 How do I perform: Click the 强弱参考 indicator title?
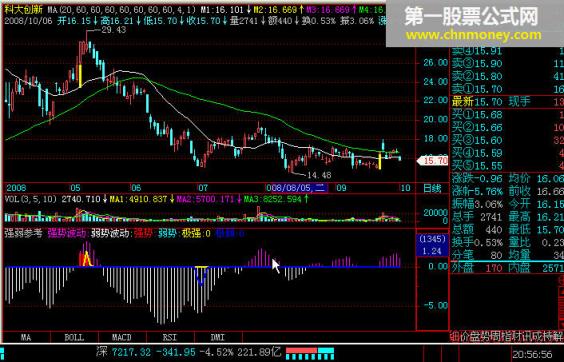tap(23, 234)
